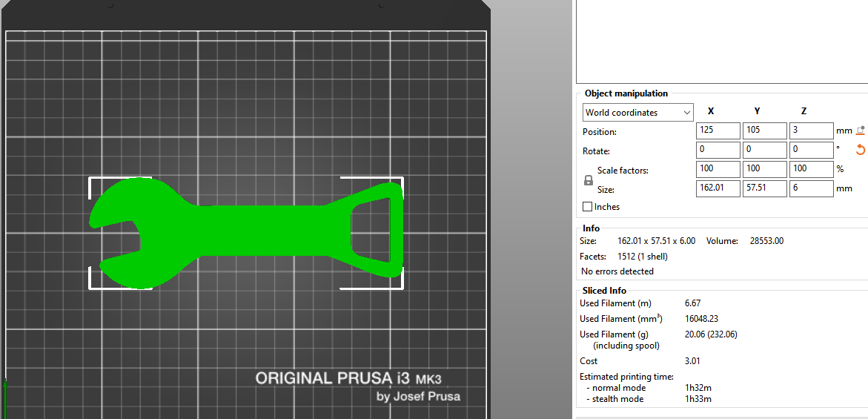Click the Position X input field
Screen dimensions: 868x419
pos(718,131)
